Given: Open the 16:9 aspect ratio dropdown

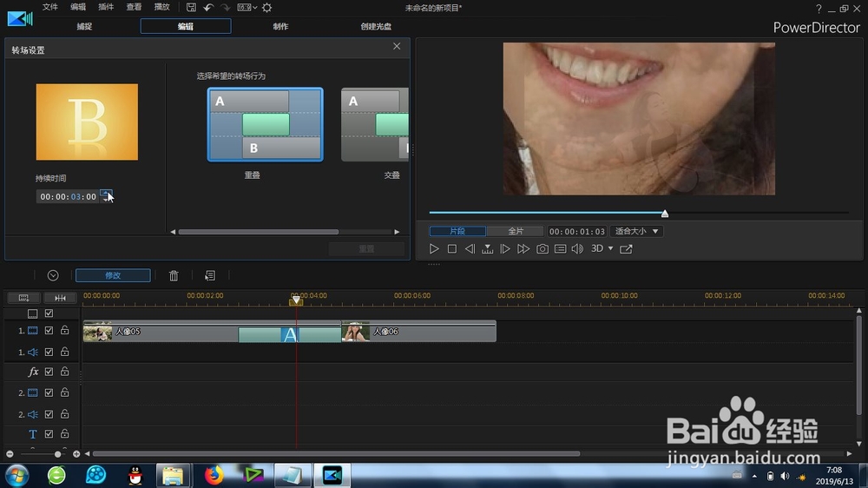Looking at the screenshot, I should pos(247,7).
